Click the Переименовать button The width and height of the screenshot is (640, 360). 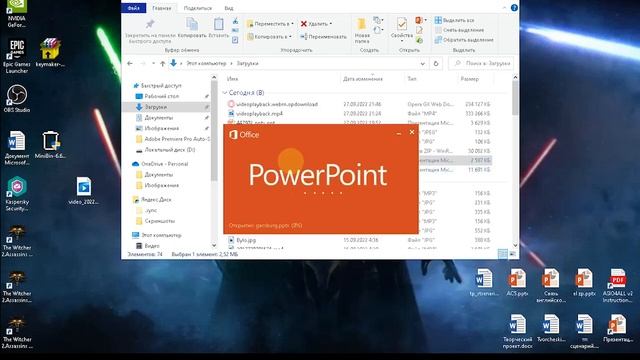coord(323,37)
